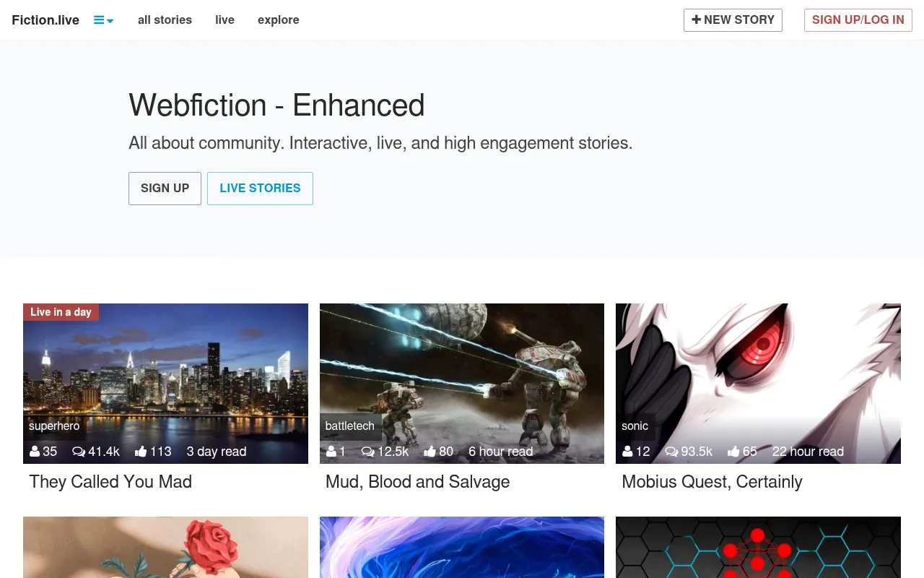Click the comments icon showing 93.5k
The height and width of the screenshot is (578, 924).
click(672, 452)
